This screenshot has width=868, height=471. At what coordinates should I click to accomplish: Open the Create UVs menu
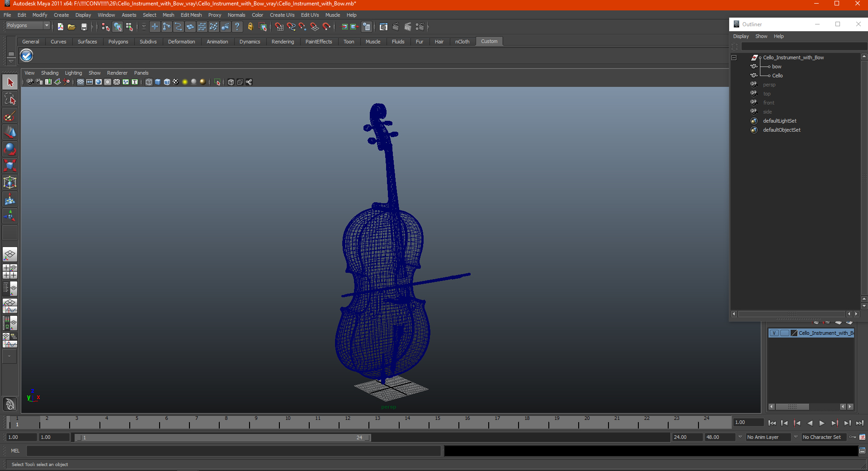282,15
